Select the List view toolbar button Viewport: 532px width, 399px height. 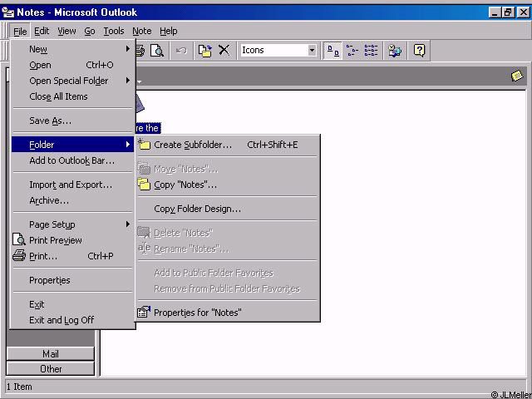372,51
